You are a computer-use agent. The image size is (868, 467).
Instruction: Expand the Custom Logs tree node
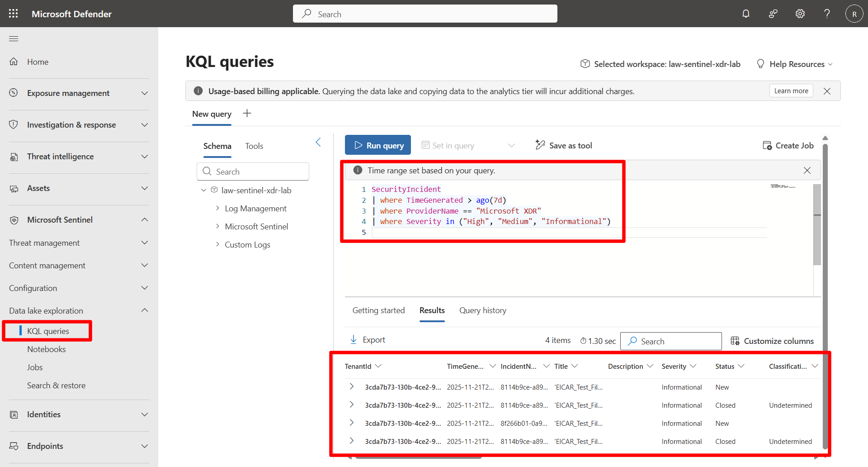point(217,244)
